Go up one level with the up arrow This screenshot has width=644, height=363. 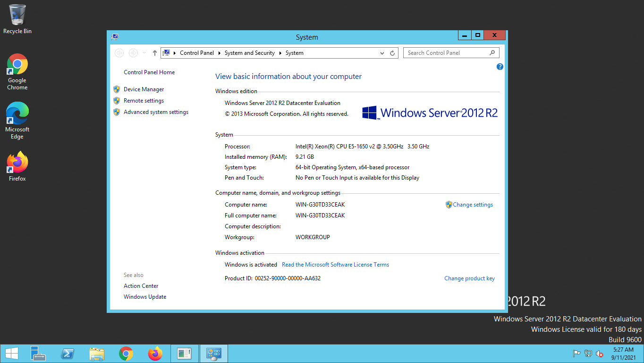pyautogui.click(x=154, y=53)
